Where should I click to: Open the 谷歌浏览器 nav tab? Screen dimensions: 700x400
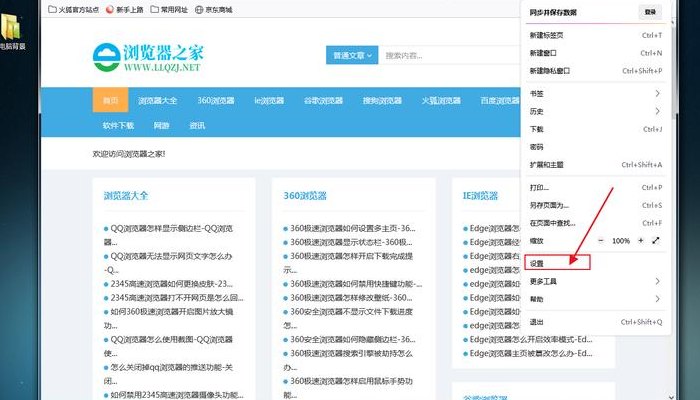[x=323, y=100]
